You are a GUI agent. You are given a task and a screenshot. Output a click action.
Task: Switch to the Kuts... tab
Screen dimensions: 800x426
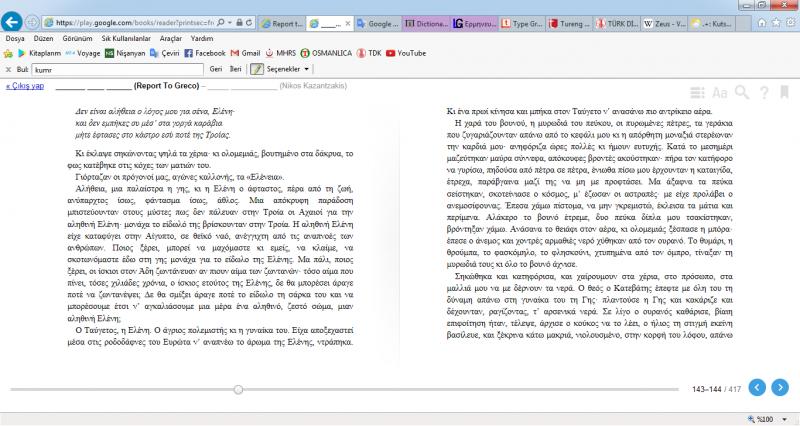pyautogui.click(x=712, y=23)
